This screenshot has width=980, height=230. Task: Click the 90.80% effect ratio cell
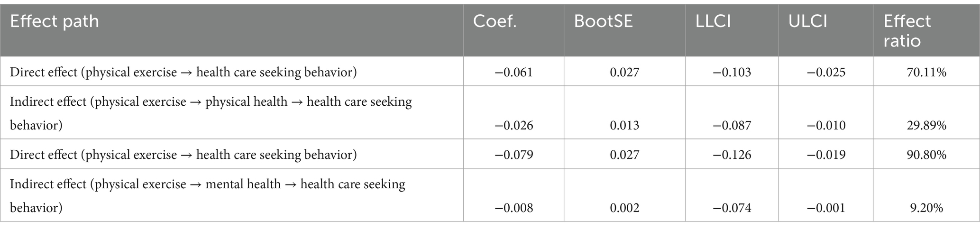[926, 155]
